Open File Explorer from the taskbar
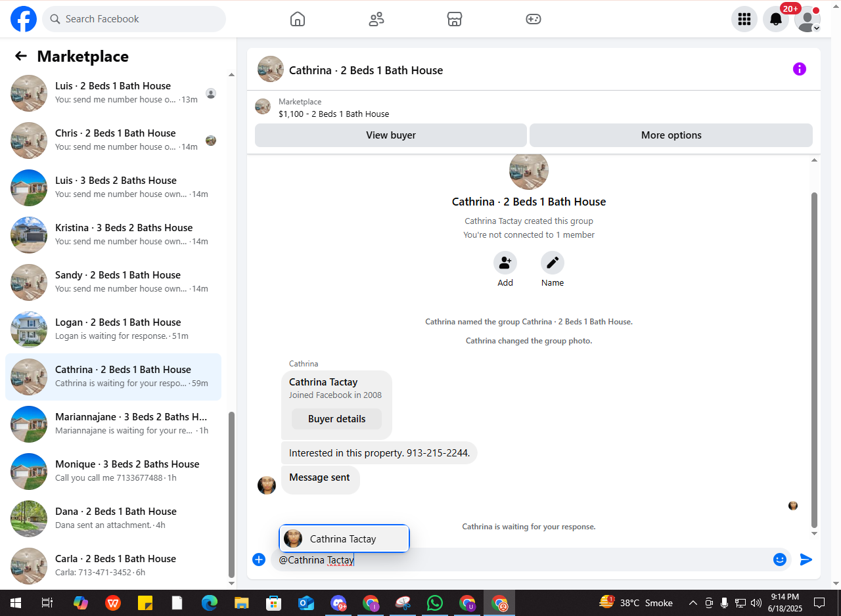 [x=242, y=603]
